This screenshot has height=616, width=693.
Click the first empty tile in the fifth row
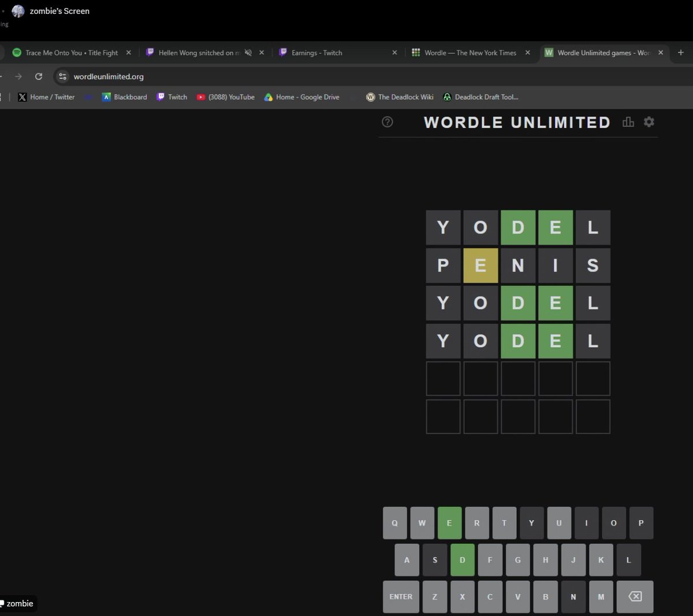click(x=443, y=378)
